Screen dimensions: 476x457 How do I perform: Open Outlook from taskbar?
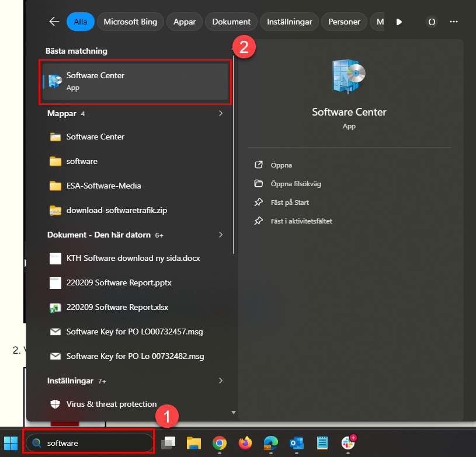pos(297,443)
